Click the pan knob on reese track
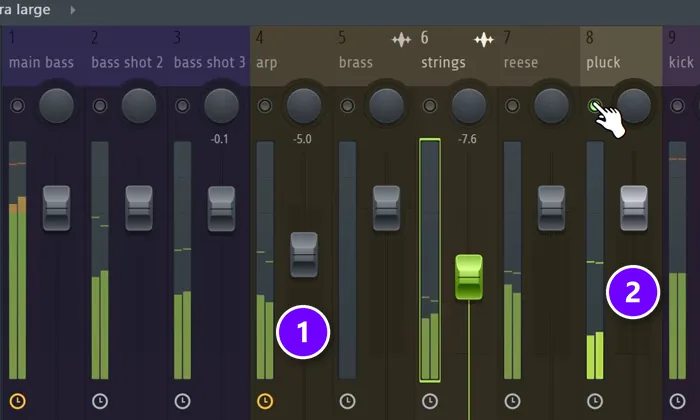 [x=551, y=106]
